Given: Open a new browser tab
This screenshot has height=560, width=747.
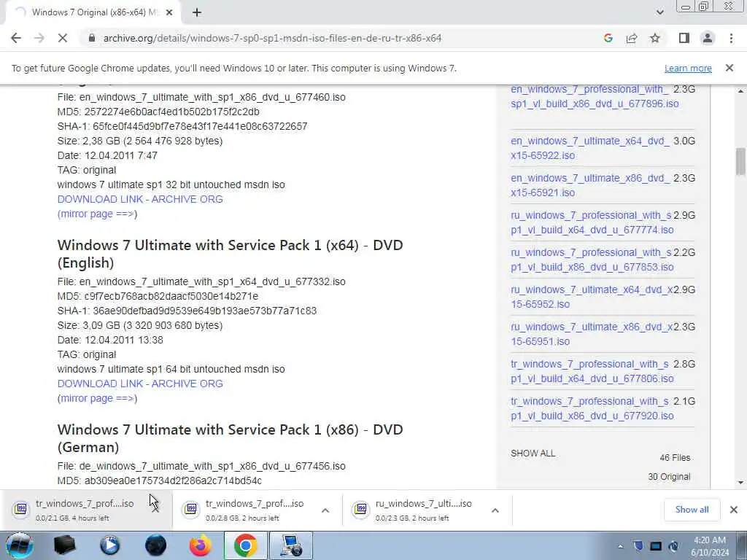Looking at the screenshot, I should tap(197, 12).
